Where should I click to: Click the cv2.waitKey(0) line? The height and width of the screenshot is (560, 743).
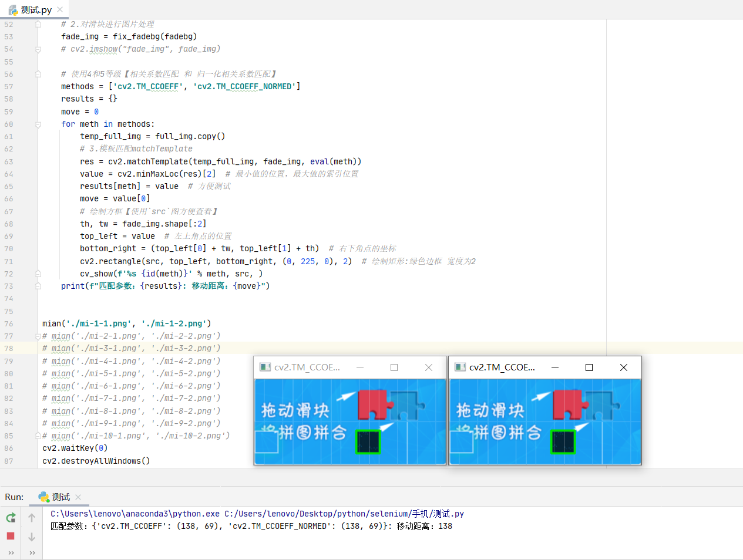tap(75, 448)
